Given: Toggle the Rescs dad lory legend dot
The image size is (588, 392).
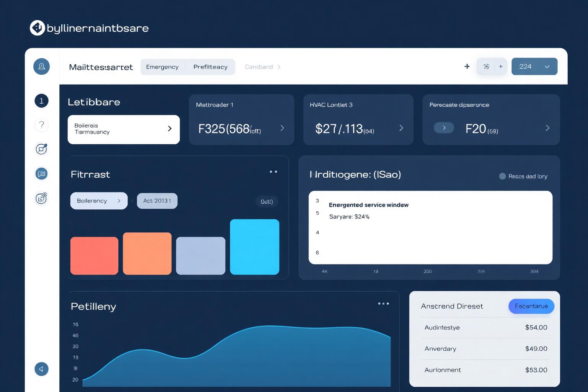Looking at the screenshot, I should [503, 176].
